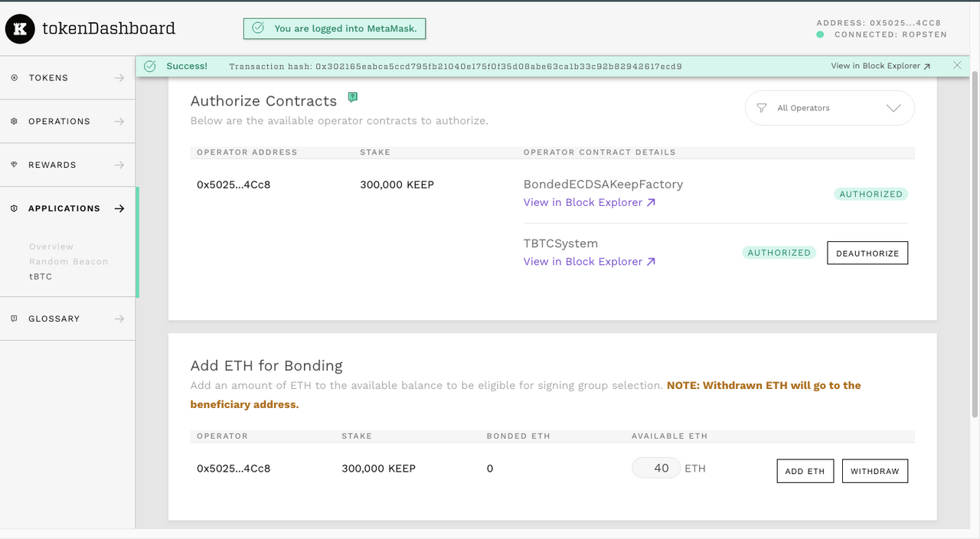Screen dimensions: 980x539
Task: Click the Glossary sidebar icon
Action: (14, 318)
